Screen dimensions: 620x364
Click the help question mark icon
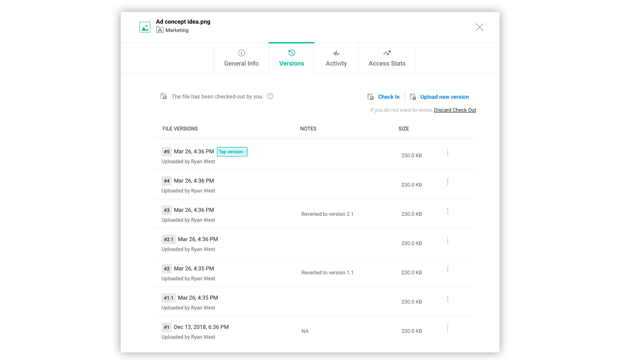[270, 96]
